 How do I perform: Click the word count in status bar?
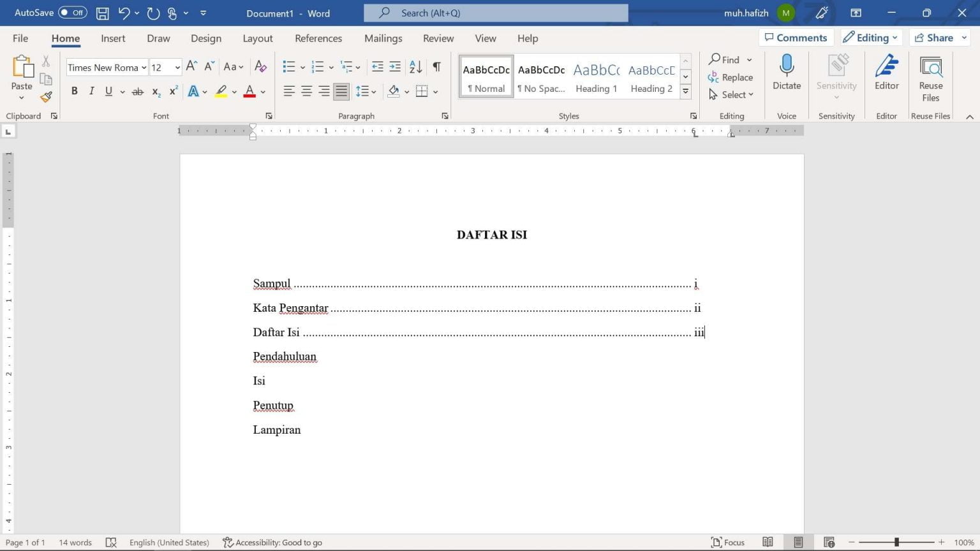75,542
